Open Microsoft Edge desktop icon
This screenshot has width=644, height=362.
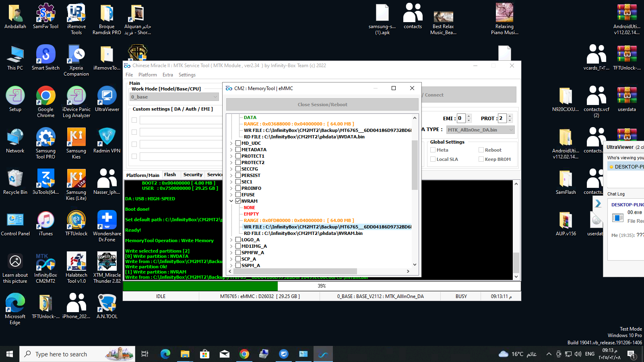pyautogui.click(x=15, y=309)
